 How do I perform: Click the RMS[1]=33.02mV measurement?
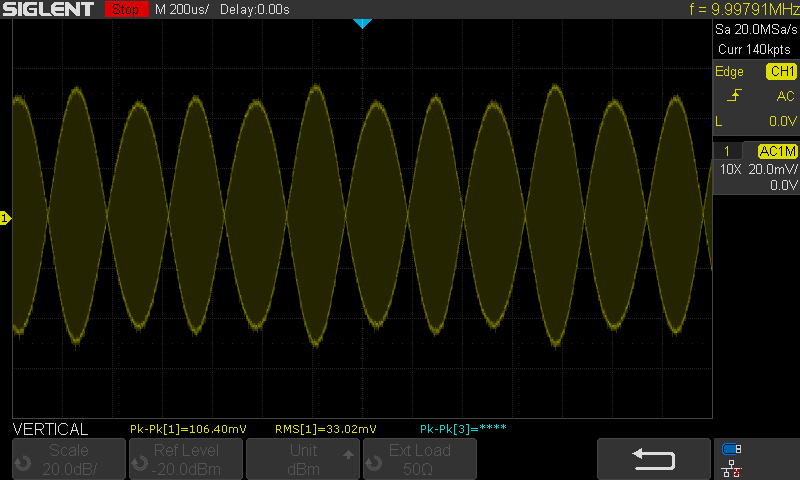coord(326,429)
